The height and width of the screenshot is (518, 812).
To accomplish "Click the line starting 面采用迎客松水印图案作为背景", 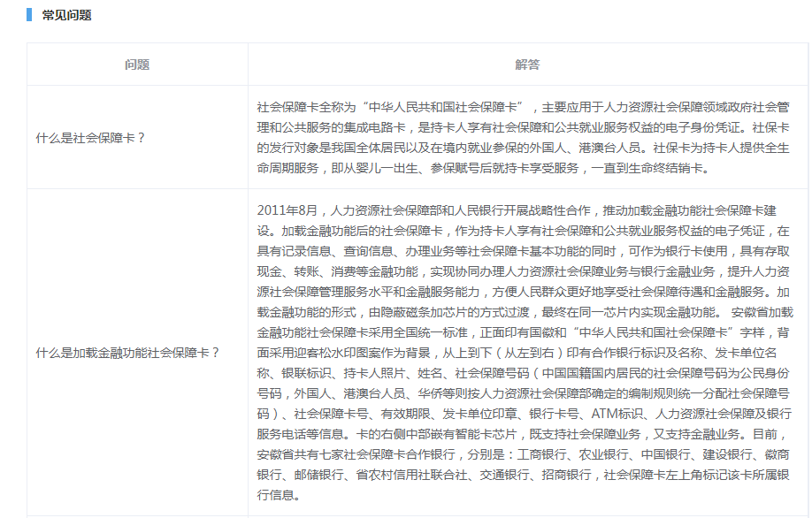I will (522, 353).
